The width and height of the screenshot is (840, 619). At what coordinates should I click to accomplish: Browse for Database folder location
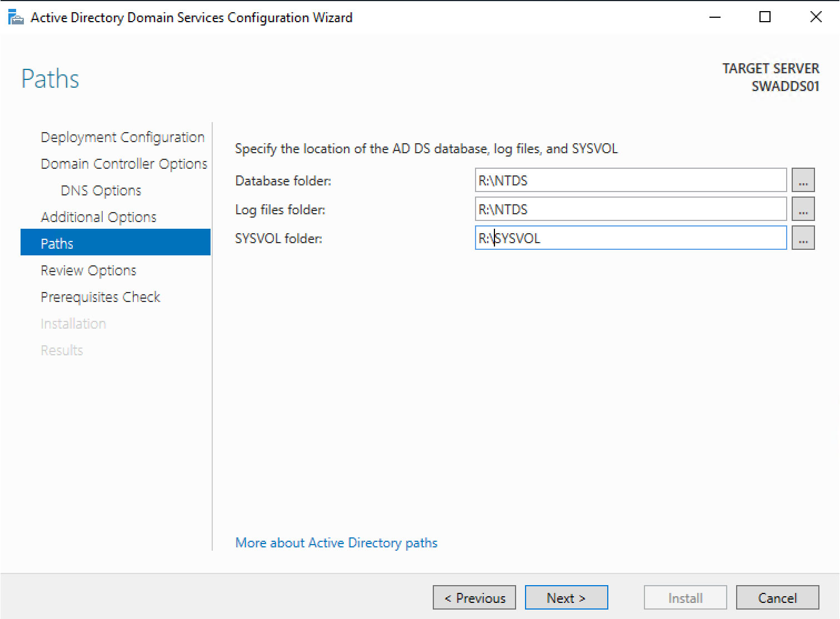(803, 180)
